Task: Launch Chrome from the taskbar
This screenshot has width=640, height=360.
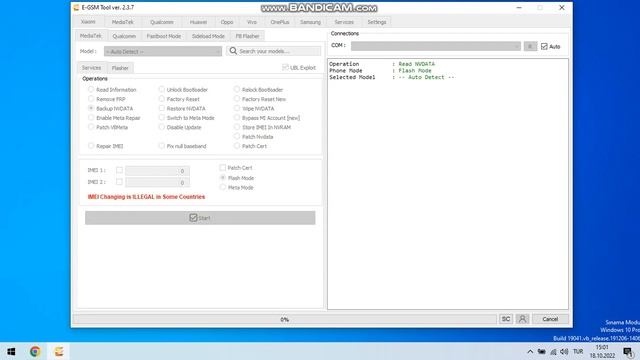Action: click(x=35, y=351)
